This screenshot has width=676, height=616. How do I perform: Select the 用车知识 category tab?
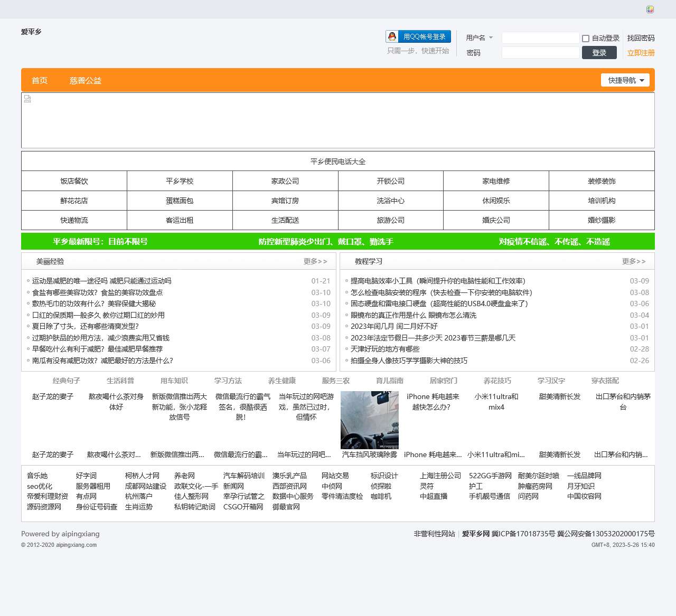coord(174,381)
